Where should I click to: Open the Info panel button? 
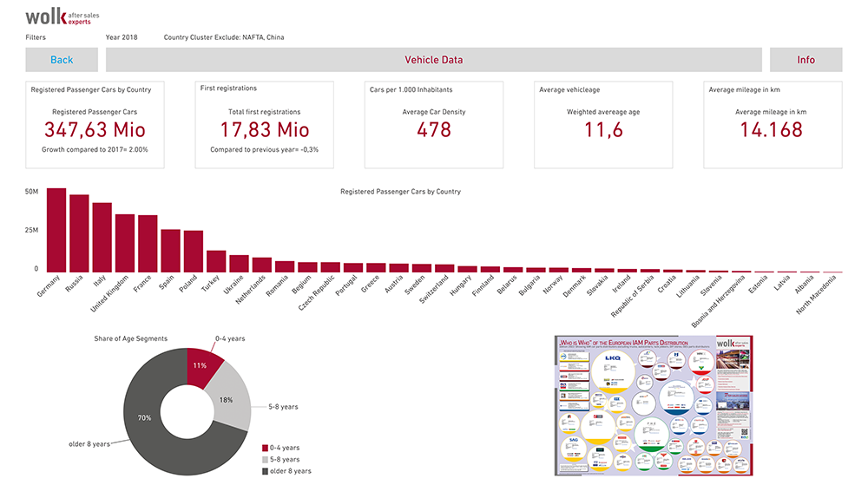coord(806,60)
